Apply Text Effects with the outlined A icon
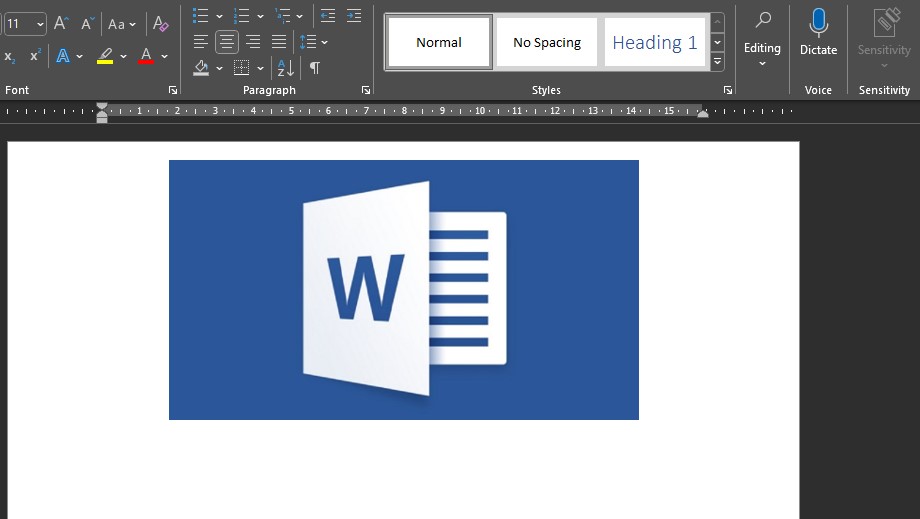Screen dimensions: 920x519 tap(63, 56)
